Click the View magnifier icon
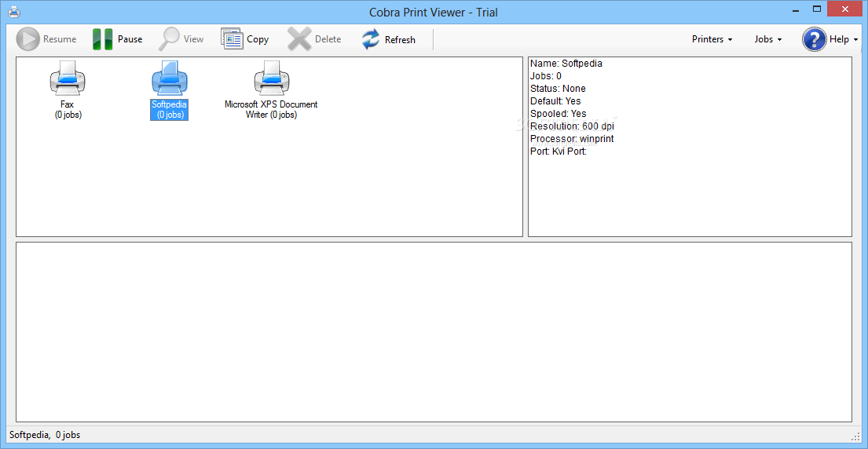 [x=169, y=39]
